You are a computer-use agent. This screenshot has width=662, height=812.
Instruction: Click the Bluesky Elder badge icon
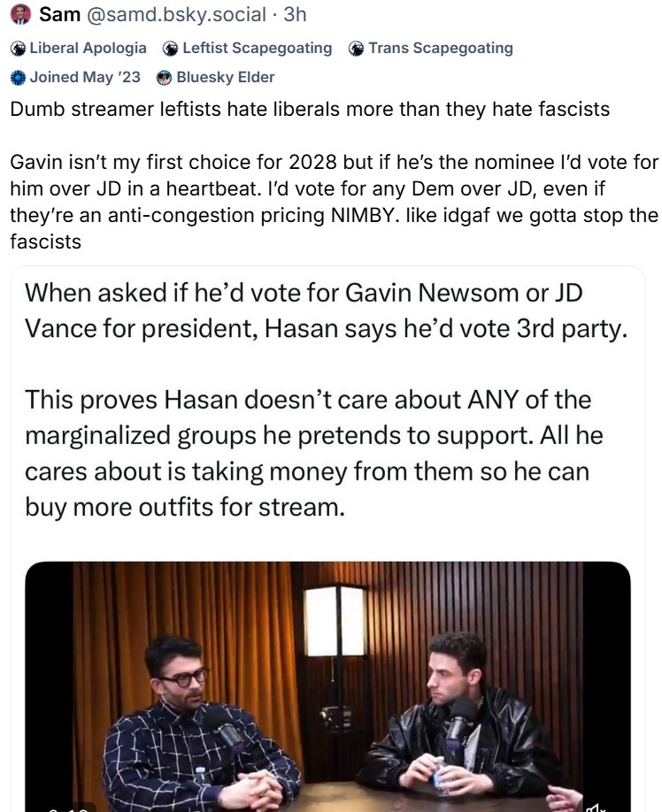165,78
